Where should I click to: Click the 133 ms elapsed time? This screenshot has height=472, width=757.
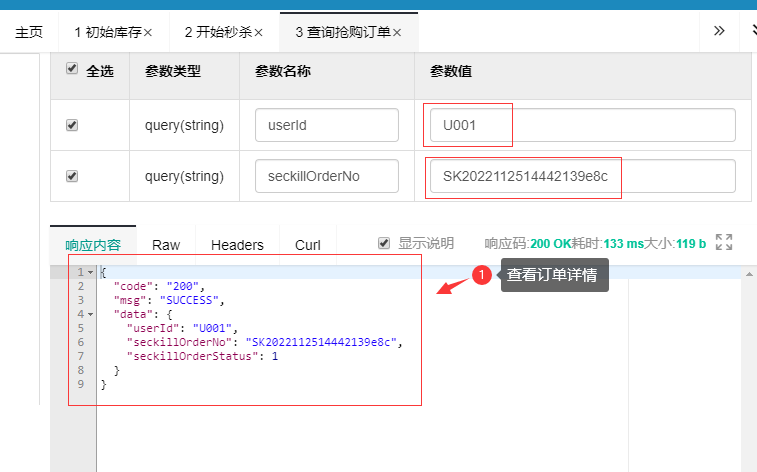click(x=624, y=244)
